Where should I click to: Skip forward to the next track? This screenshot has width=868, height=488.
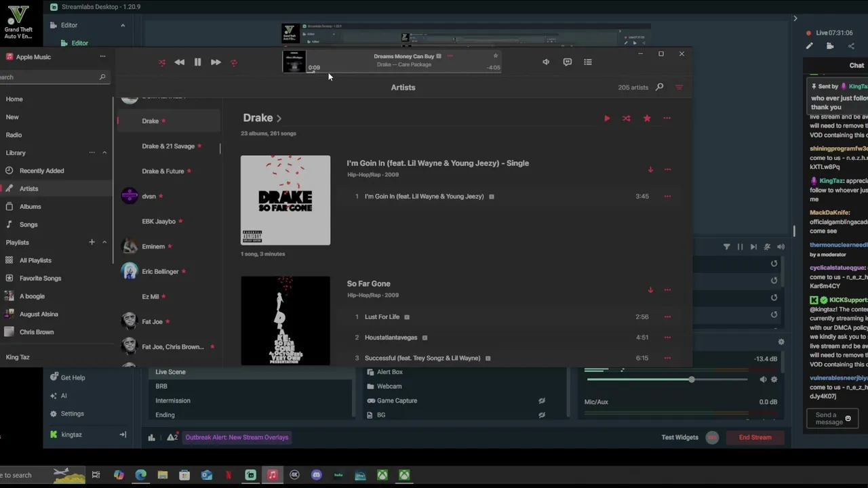[x=216, y=62]
